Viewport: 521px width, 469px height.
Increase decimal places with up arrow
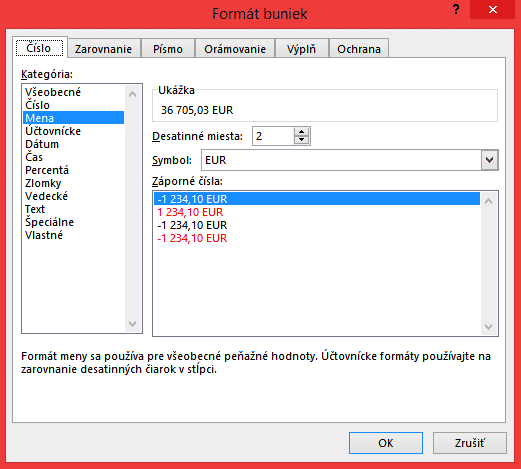click(301, 132)
